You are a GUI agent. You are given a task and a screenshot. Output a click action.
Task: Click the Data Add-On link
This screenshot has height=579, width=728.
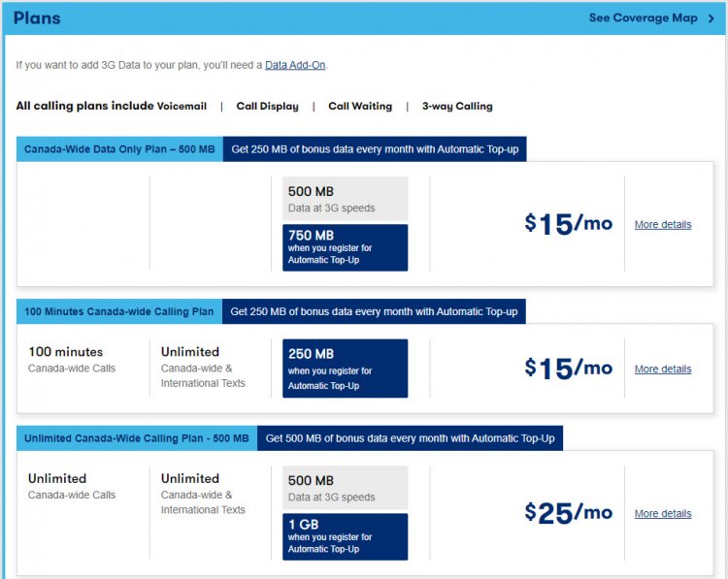coord(295,65)
